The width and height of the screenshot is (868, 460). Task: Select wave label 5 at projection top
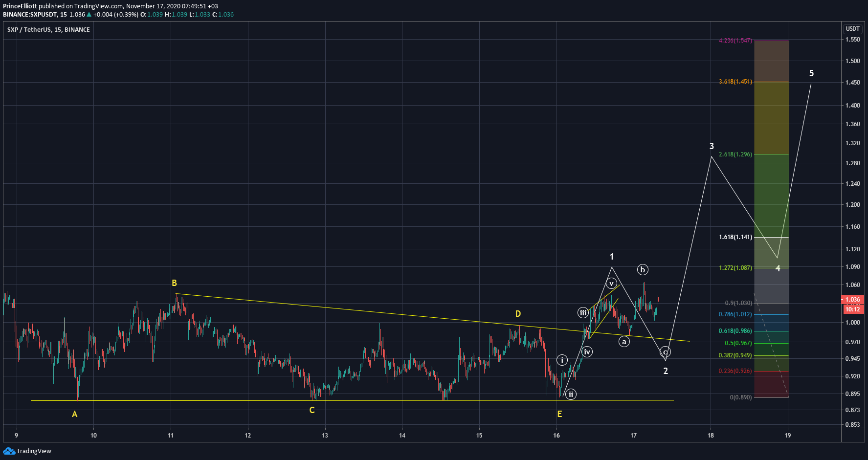[x=811, y=73]
